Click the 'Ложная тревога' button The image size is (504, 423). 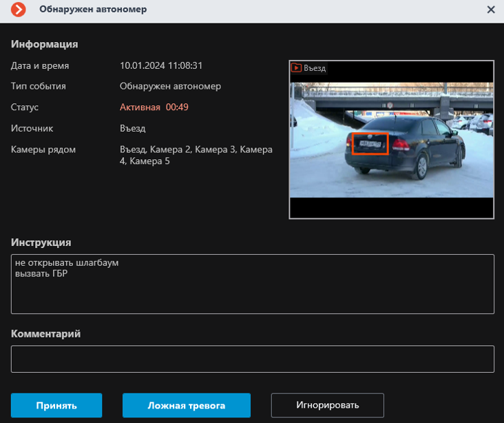pos(187,405)
